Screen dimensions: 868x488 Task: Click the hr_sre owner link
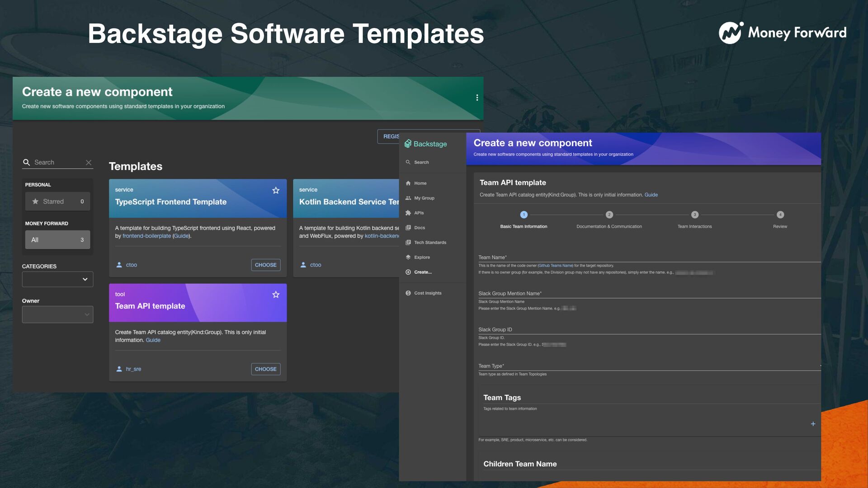coord(133,369)
